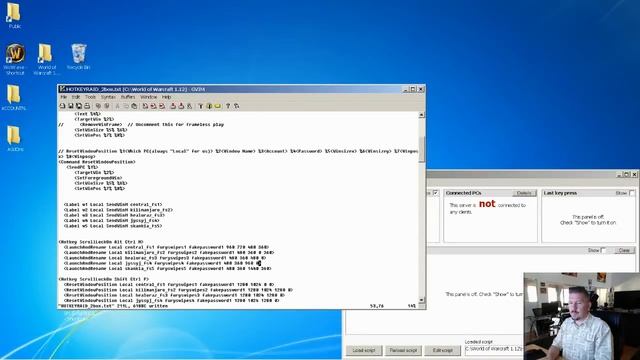Click the Save session icon in GVIM toolbar
640x360 pixels.
click(181, 106)
